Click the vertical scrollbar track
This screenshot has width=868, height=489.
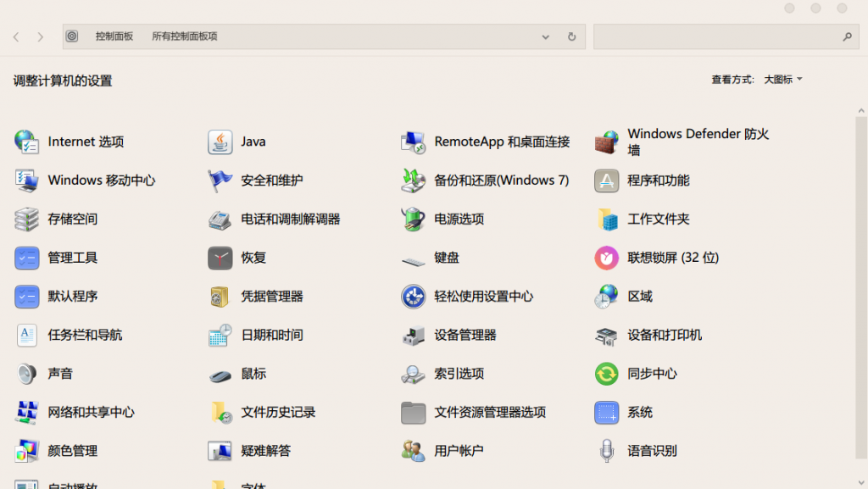[861, 287]
